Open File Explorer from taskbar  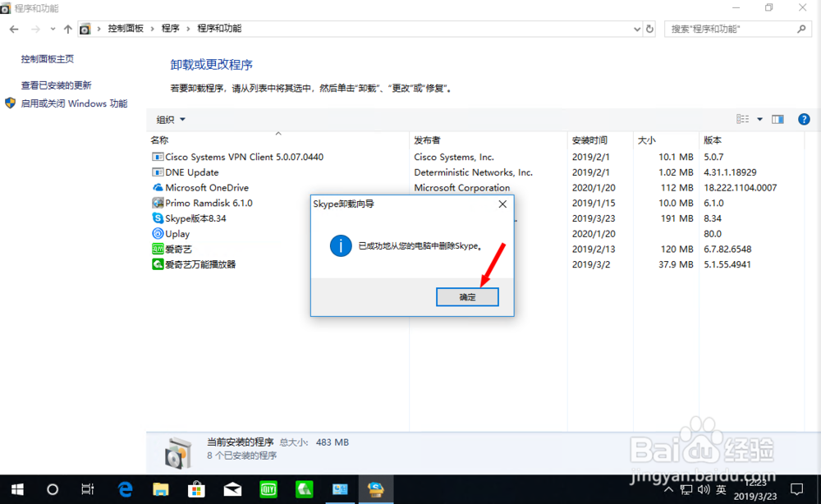(x=160, y=489)
